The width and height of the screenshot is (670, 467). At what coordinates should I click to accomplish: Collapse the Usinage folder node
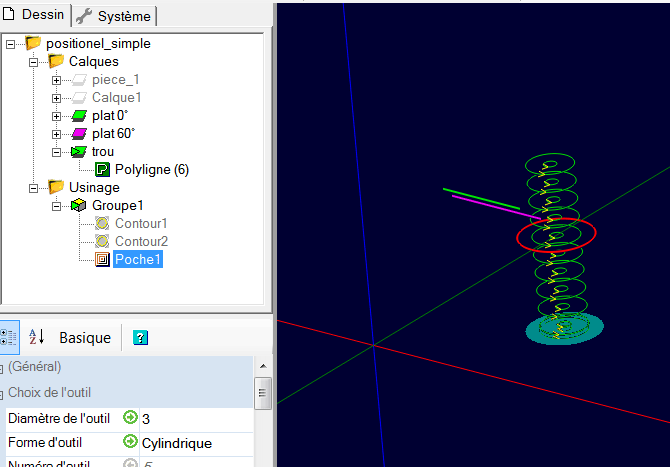pos(34,188)
